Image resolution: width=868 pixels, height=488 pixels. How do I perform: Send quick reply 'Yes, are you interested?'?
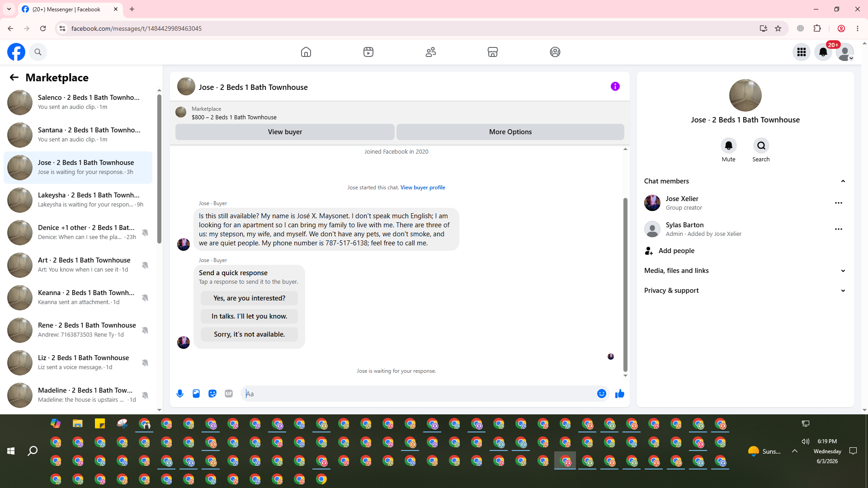[x=250, y=298]
